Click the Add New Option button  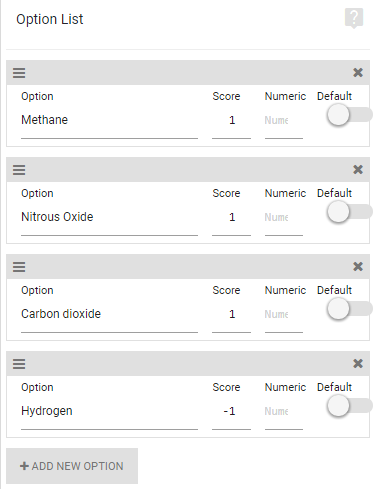click(72, 466)
